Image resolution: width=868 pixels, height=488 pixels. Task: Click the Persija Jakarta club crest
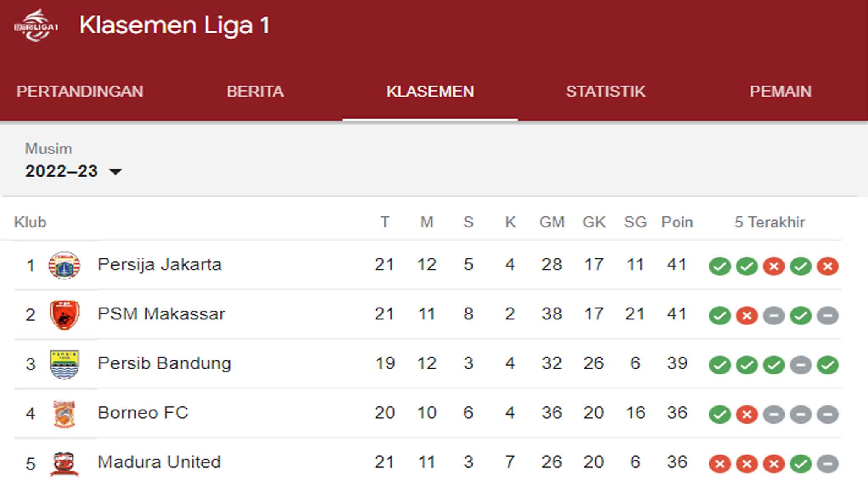point(64,266)
